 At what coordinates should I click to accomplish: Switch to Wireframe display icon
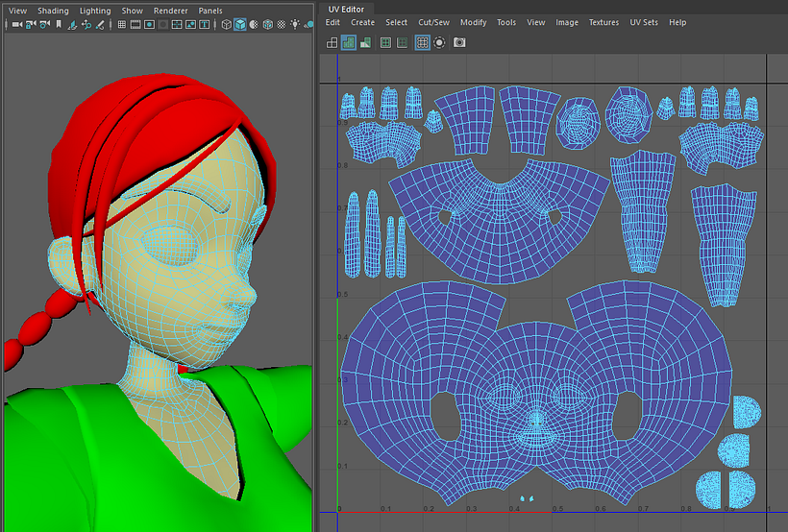coord(226,24)
